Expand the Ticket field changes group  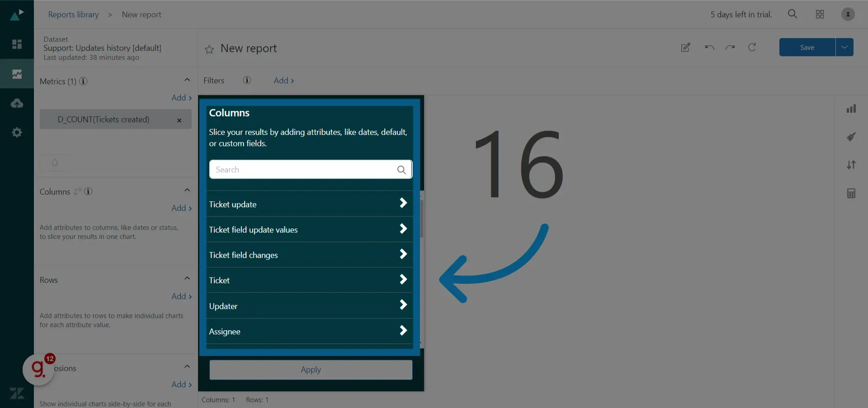click(310, 255)
